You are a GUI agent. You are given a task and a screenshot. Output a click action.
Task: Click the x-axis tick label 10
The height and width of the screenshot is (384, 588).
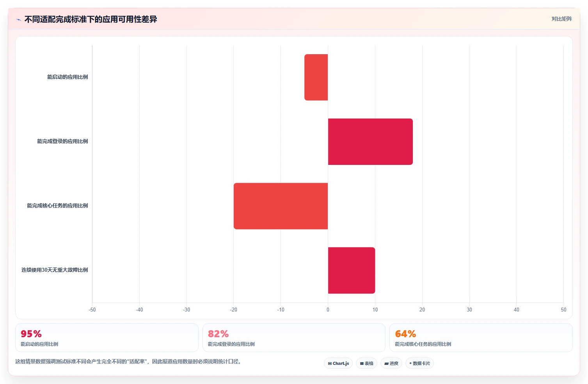pos(375,310)
